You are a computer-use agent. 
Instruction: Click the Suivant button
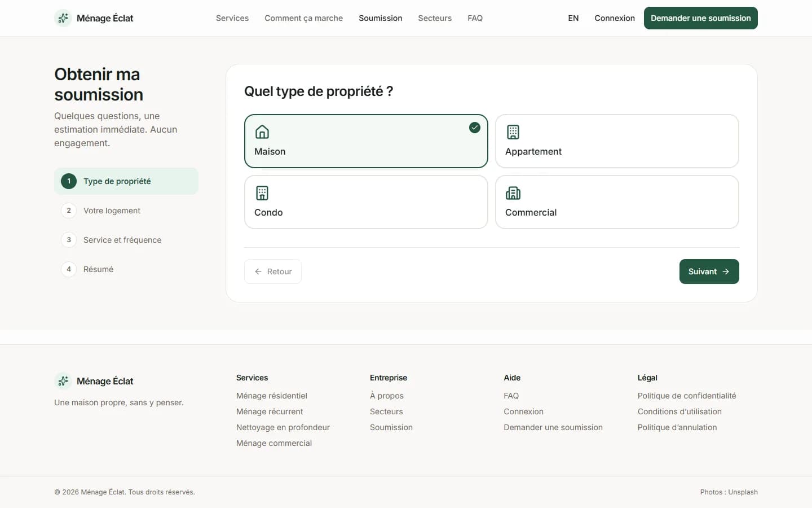[709, 271]
